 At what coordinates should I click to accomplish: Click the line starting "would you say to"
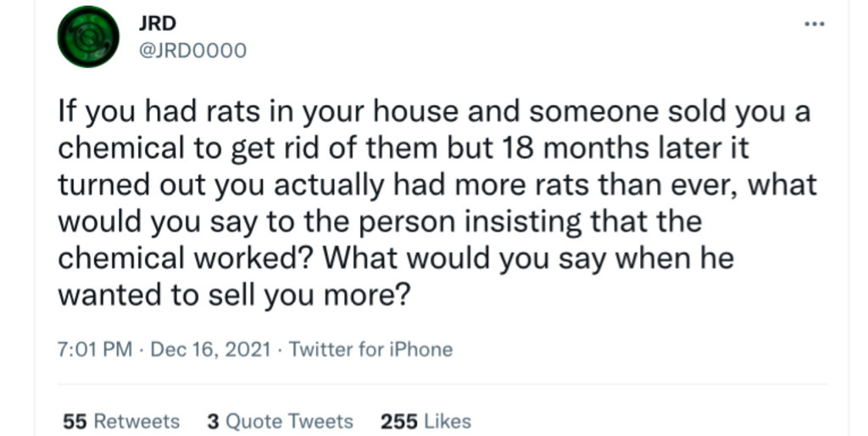(x=380, y=221)
